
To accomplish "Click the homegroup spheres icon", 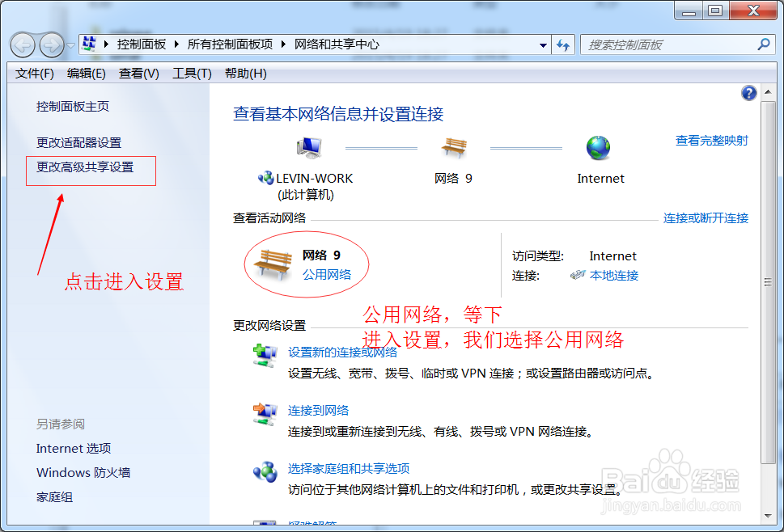I will click(265, 472).
